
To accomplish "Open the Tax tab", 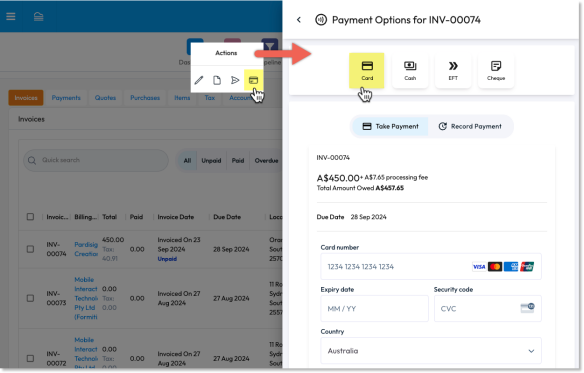I will [x=210, y=98].
